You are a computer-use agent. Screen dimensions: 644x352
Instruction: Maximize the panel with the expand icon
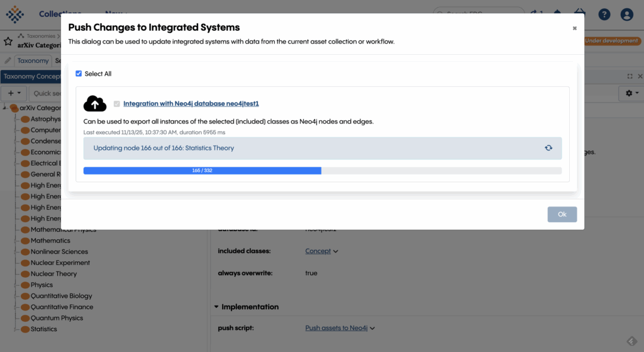pos(630,76)
